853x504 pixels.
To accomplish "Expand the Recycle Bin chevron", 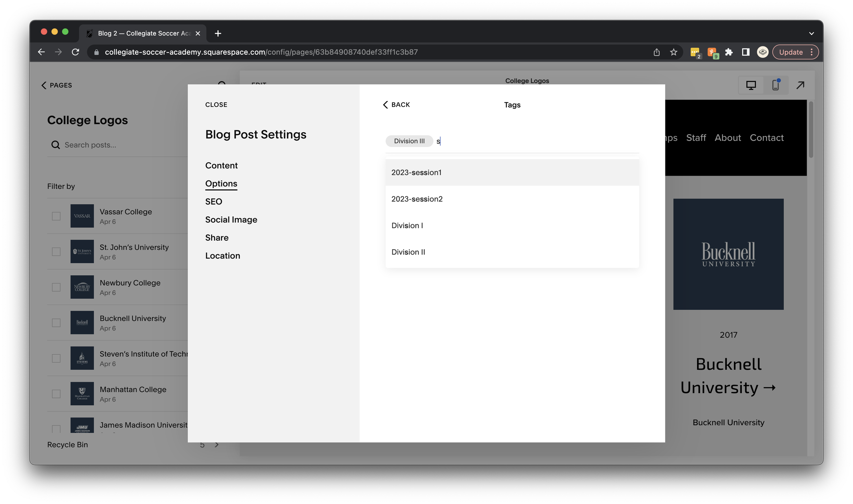I will (216, 445).
